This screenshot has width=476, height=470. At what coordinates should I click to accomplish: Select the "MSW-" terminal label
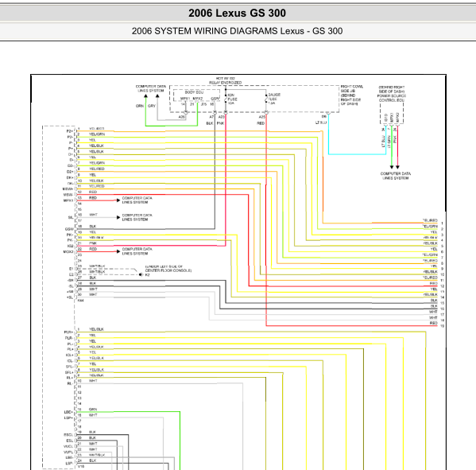tap(68, 195)
